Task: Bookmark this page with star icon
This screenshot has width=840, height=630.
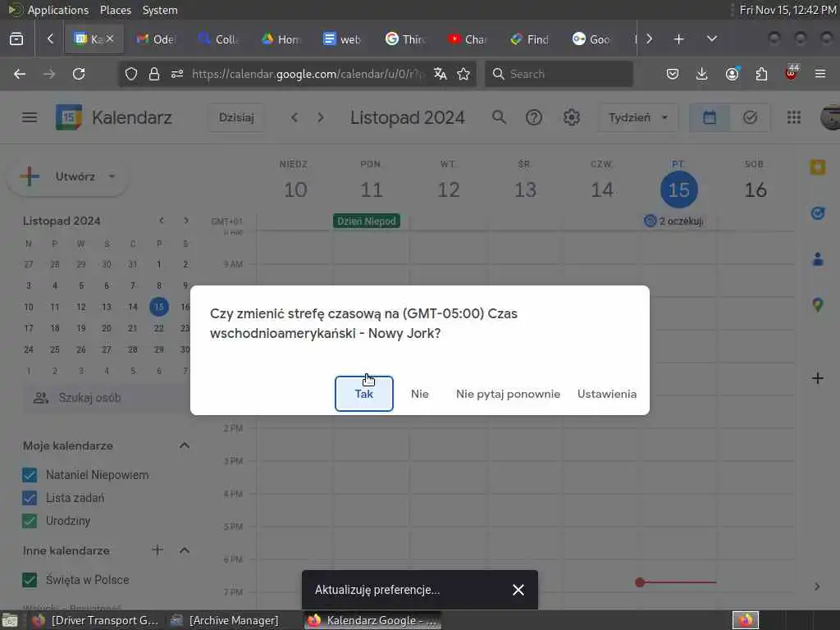Action: click(x=463, y=74)
